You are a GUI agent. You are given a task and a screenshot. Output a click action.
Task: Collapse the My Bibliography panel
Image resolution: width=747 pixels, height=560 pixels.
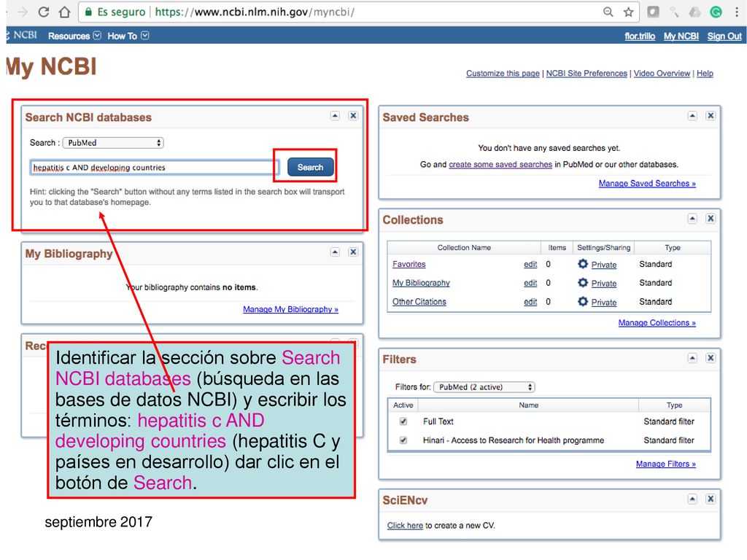(x=335, y=252)
